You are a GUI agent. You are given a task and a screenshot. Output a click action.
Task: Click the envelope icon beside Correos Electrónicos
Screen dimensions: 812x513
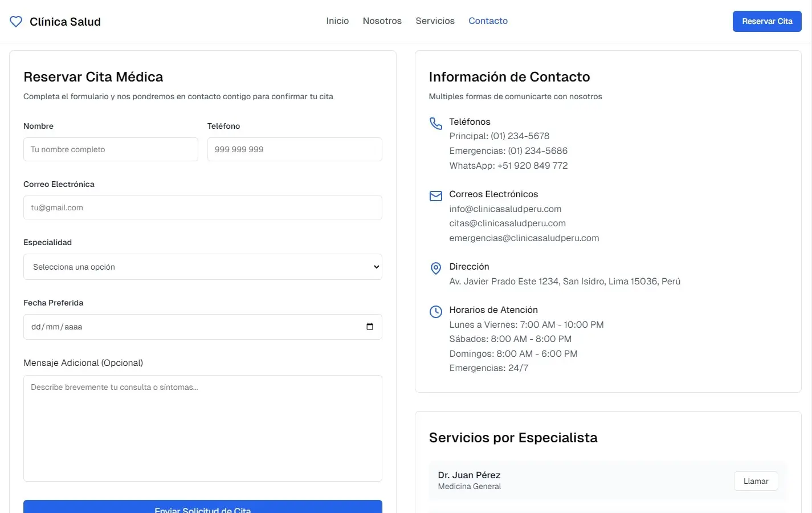click(x=436, y=196)
